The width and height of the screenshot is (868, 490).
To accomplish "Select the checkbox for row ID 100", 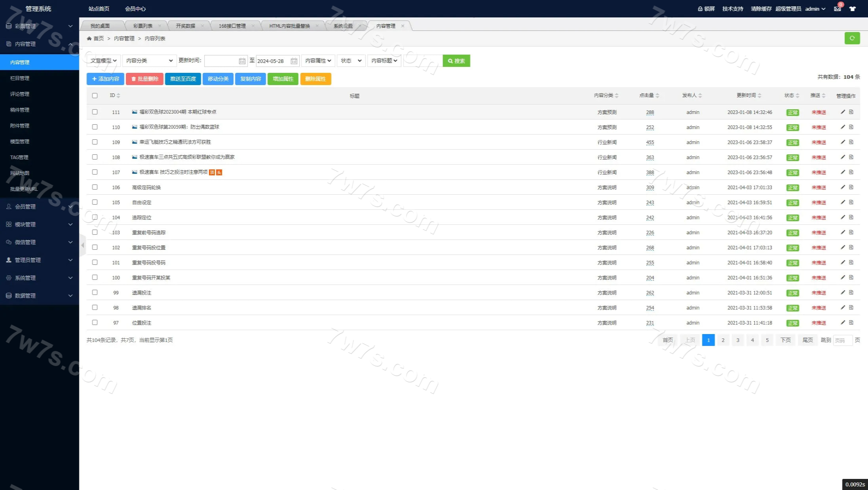I will [x=95, y=277].
